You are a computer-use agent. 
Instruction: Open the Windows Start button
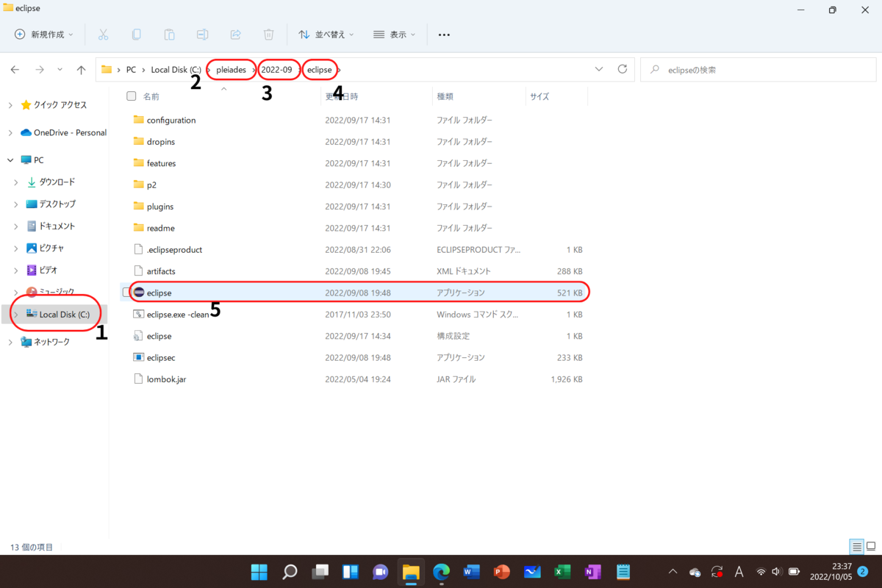259,571
